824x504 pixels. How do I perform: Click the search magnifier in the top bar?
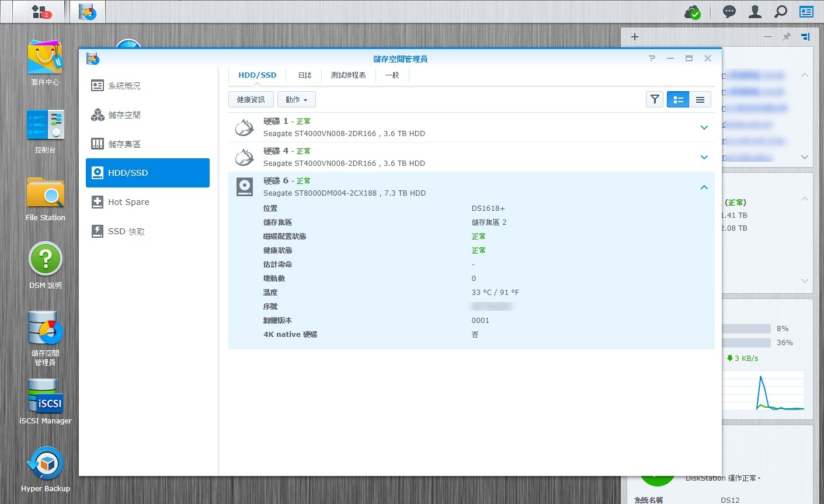(781, 12)
